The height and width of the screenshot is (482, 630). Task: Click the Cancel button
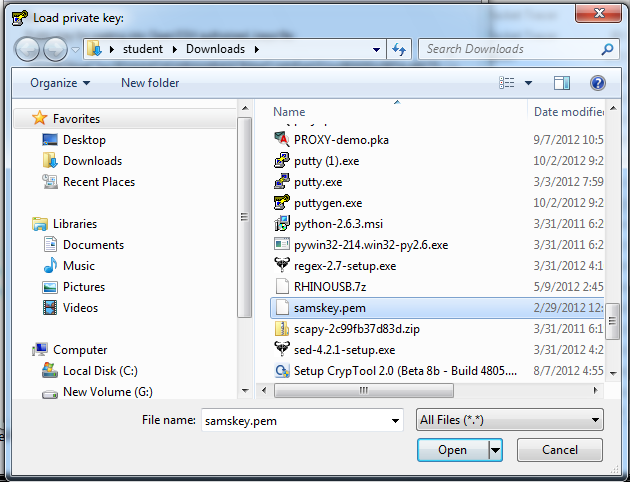coord(560,450)
